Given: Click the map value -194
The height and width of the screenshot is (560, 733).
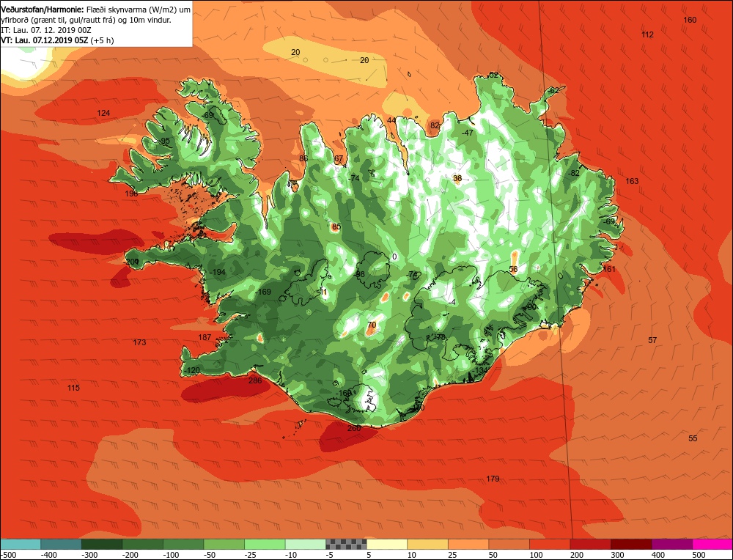Looking at the screenshot, I should [218, 272].
